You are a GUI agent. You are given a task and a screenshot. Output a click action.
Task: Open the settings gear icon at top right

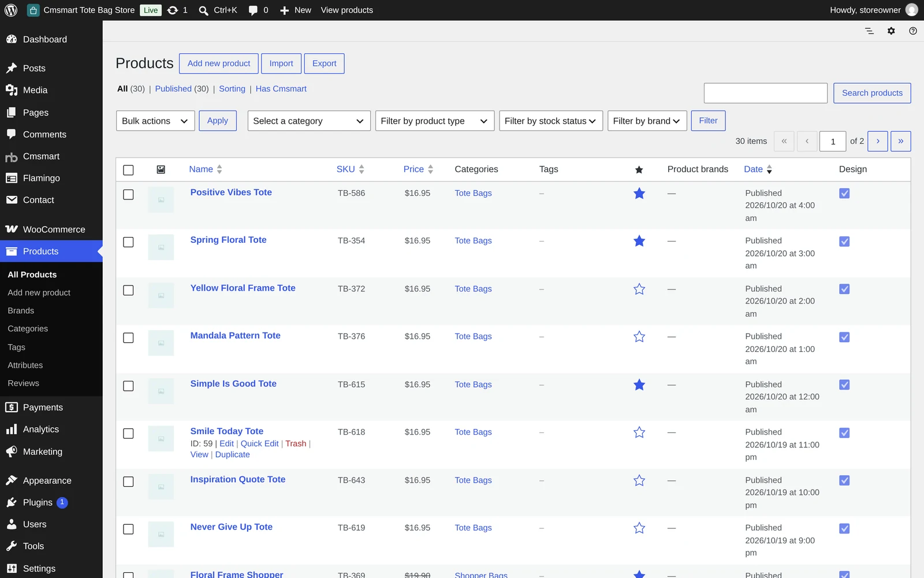pos(891,31)
